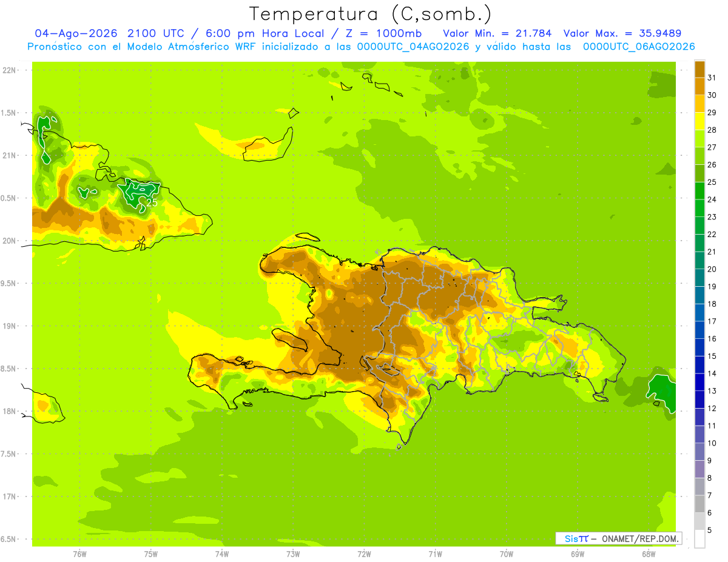
Task: Click the "73W" longitude axis label
Action: [293, 554]
